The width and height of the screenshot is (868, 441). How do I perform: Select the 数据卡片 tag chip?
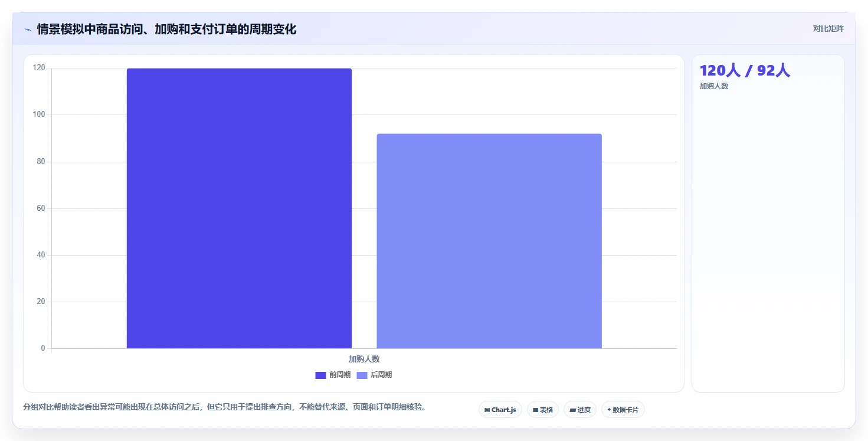pos(623,410)
